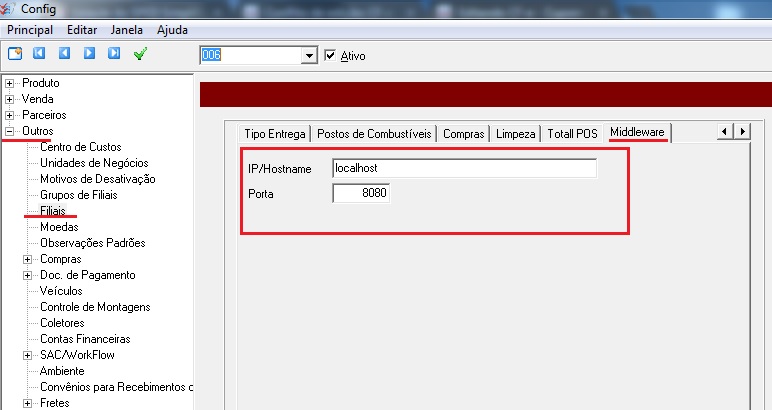Image resolution: width=772 pixels, height=410 pixels.
Task: Expand the SAC/WorkFlow tree node
Action: [x=28, y=355]
